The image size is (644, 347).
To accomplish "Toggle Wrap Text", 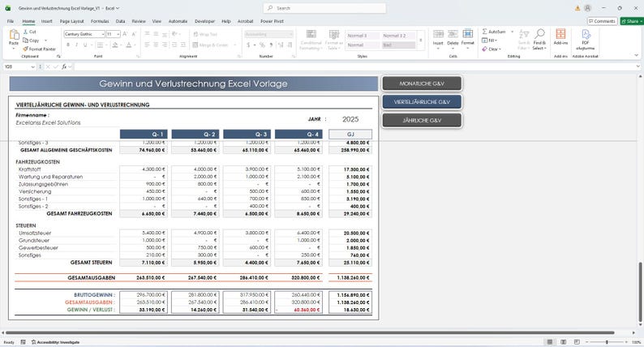I will (205, 35).
